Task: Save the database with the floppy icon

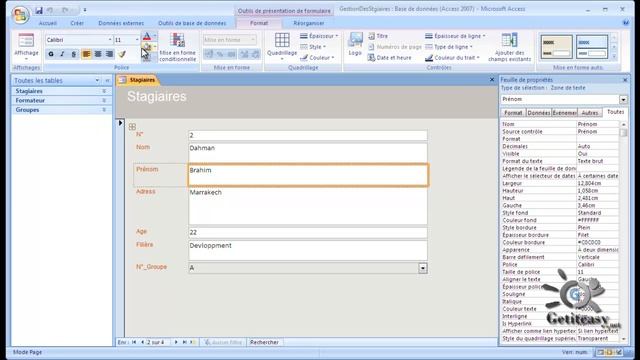Action: [x=39, y=10]
